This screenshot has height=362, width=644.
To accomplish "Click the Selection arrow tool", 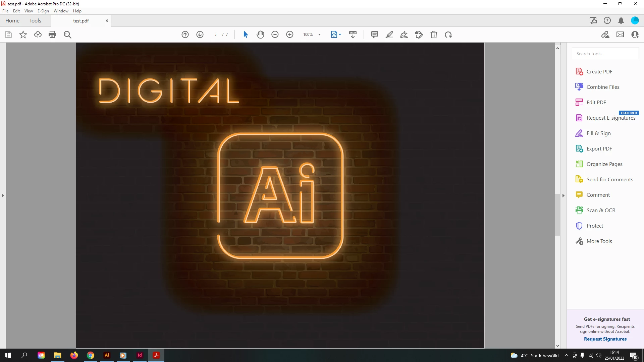I will (x=246, y=35).
